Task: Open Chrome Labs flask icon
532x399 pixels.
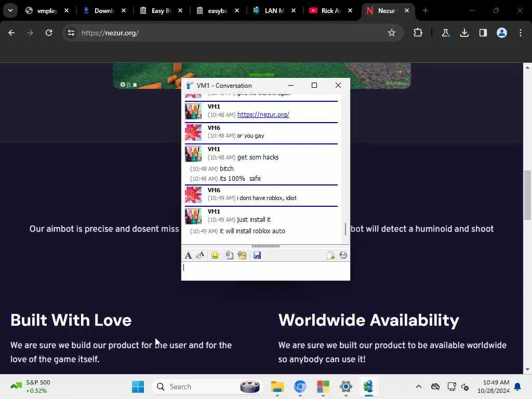Action: 445,33
